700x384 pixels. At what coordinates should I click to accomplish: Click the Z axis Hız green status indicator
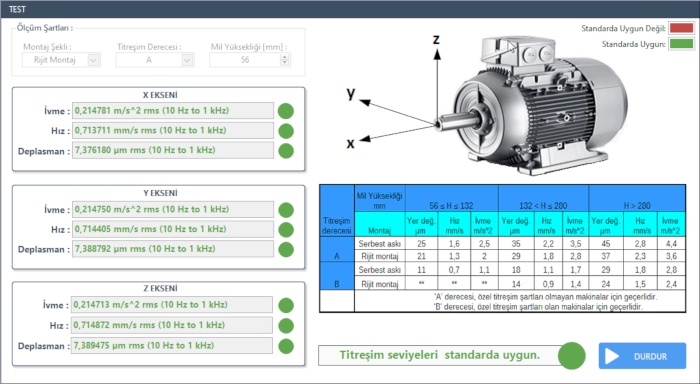[286, 326]
